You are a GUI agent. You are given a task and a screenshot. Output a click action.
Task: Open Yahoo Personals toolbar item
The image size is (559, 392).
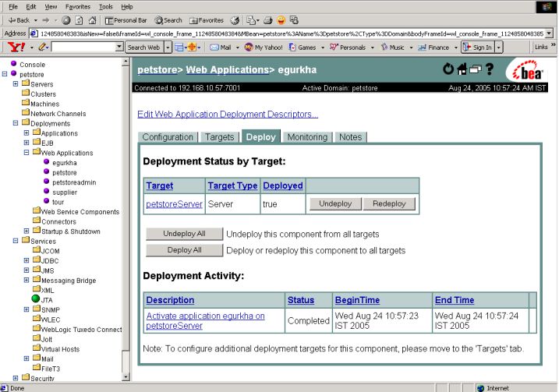click(348, 47)
